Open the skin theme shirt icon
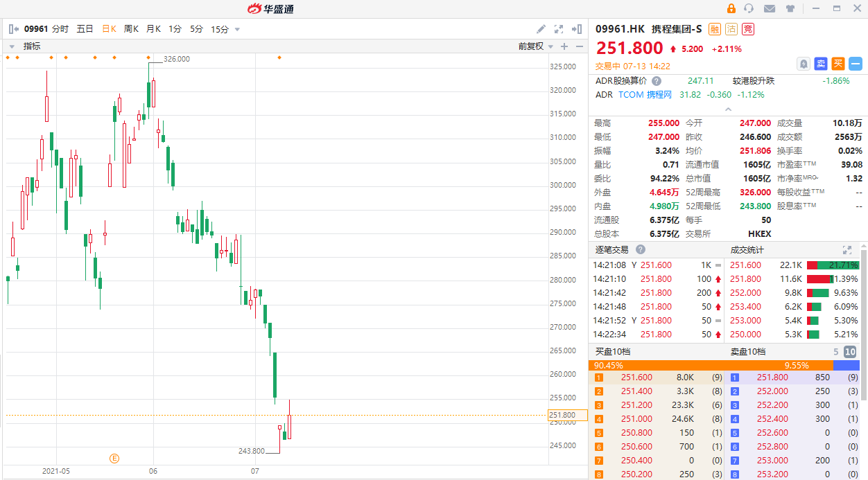This screenshot has width=868, height=480. (790, 8)
